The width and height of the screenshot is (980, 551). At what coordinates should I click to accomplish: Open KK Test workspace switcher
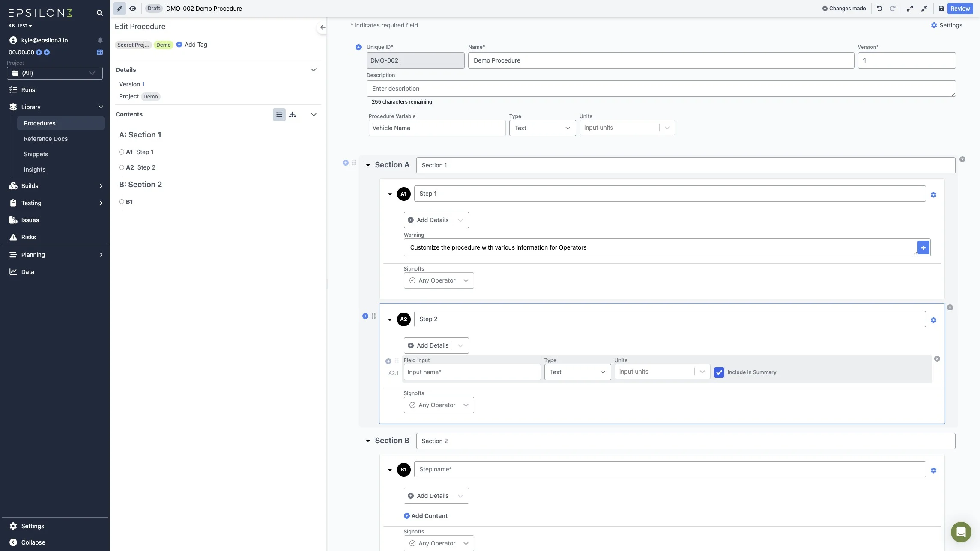20,26
